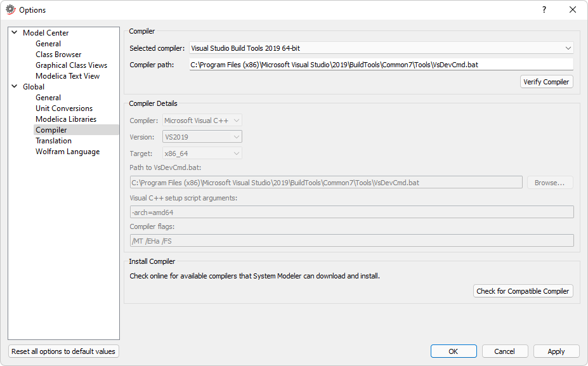Image resolution: width=588 pixels, height=366 pixels.
Task: Go to Modelica Text View options
Action: tap(67, 76)
